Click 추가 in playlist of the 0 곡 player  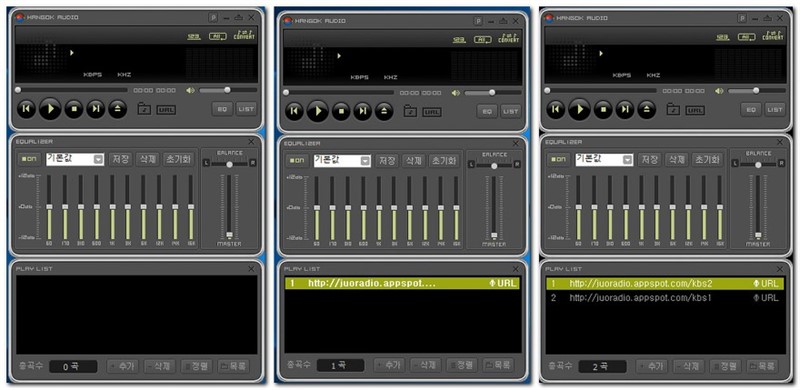[x=122, y=366]
